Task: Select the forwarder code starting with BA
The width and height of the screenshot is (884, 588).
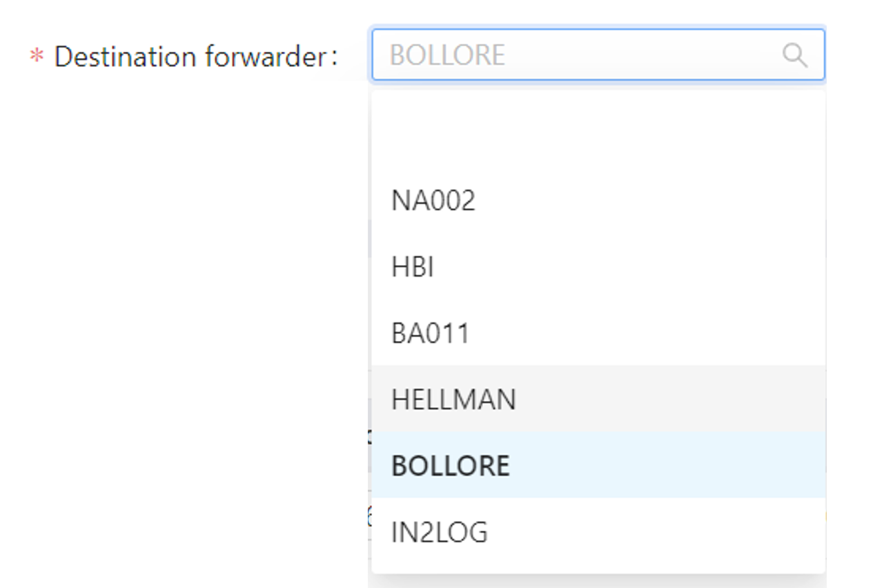Action: [431, 333]
